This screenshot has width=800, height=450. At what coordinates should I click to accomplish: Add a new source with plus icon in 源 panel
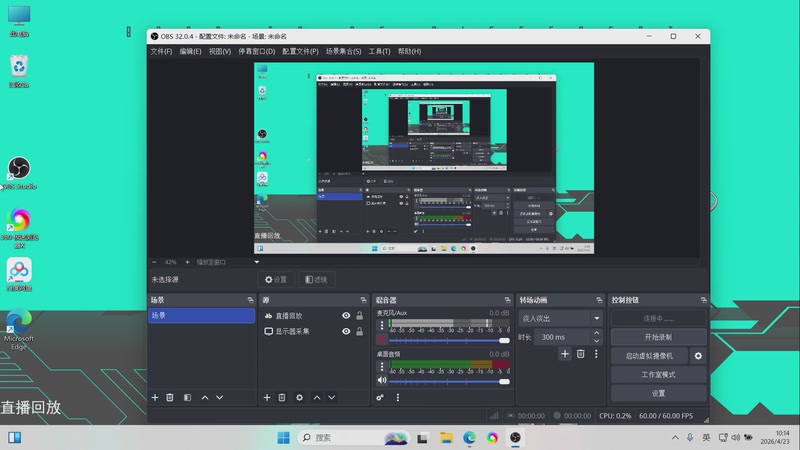tap(267, 397)
